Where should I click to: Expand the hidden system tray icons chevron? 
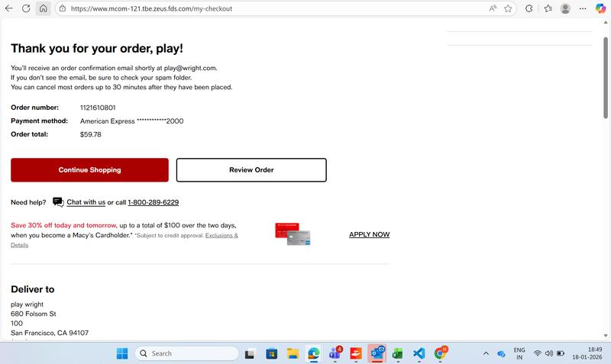tap(486, 353)
